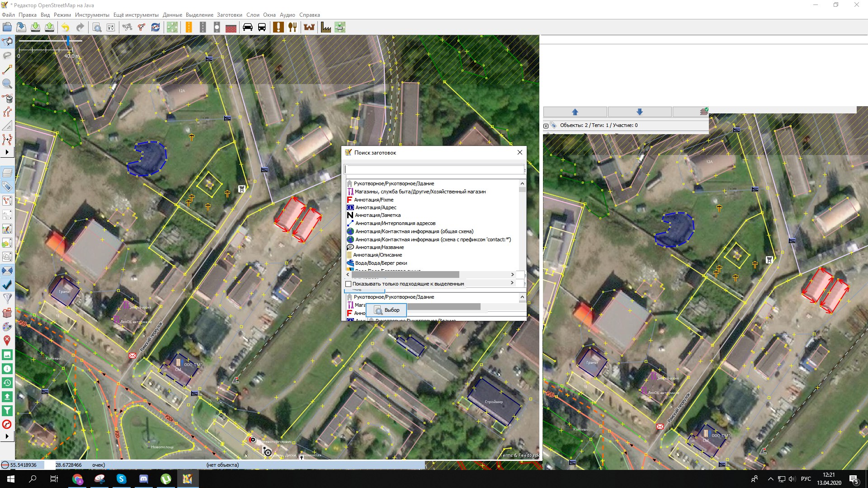
Task: Click the Upload data icon
Action: [49, 27]
